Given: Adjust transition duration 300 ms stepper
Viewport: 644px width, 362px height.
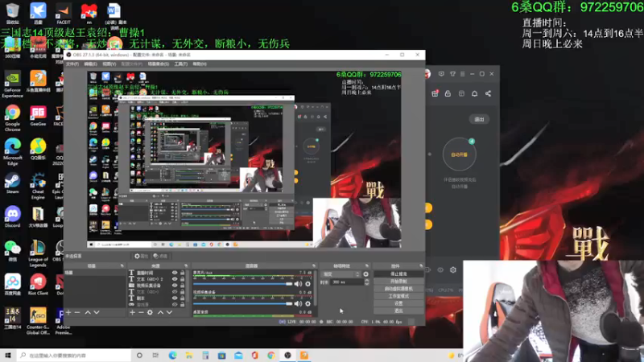Looking at the screenshot, I should point(367,282).
